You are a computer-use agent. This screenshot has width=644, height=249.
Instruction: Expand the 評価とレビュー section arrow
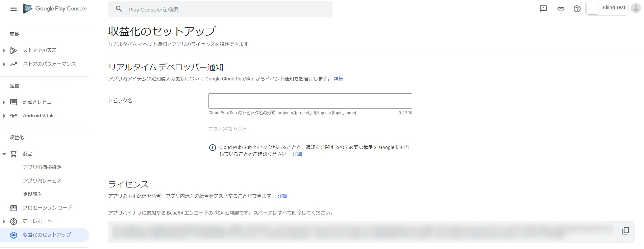point(4,102)
